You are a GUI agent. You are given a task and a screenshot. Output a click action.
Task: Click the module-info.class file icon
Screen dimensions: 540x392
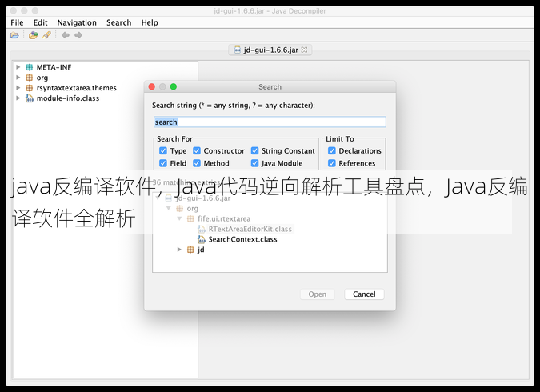pyautogui.click(x=30, y=98)
